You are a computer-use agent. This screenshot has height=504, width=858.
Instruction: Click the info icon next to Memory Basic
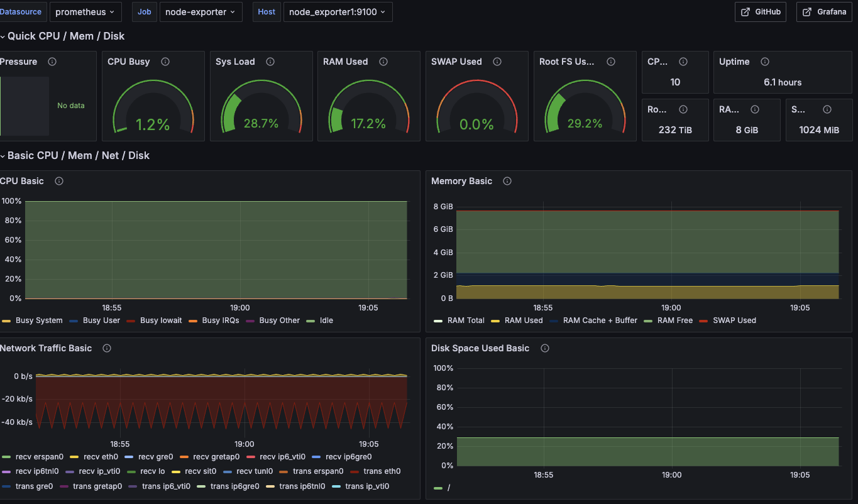pyautogui.click(x=507, y=181)
